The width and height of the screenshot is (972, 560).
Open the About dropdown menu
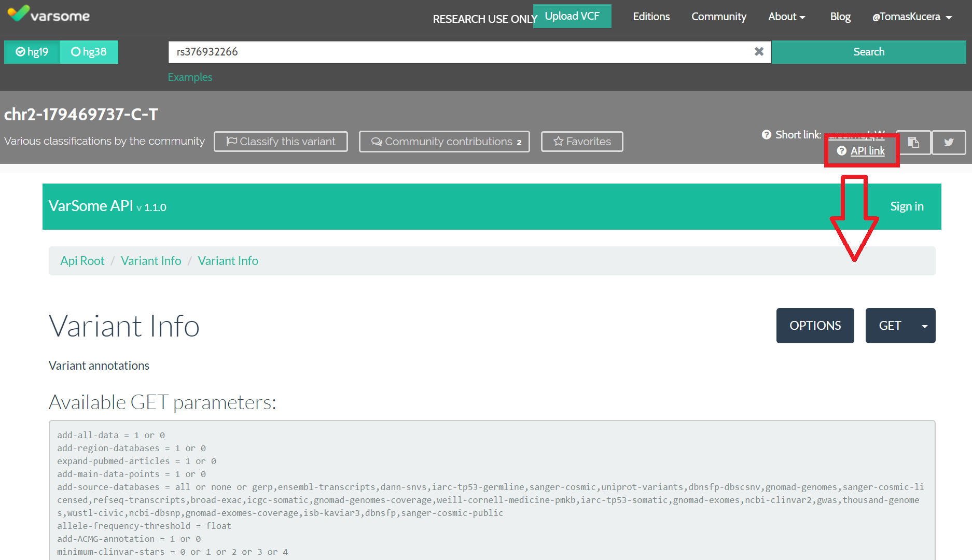tap(786, 17)
